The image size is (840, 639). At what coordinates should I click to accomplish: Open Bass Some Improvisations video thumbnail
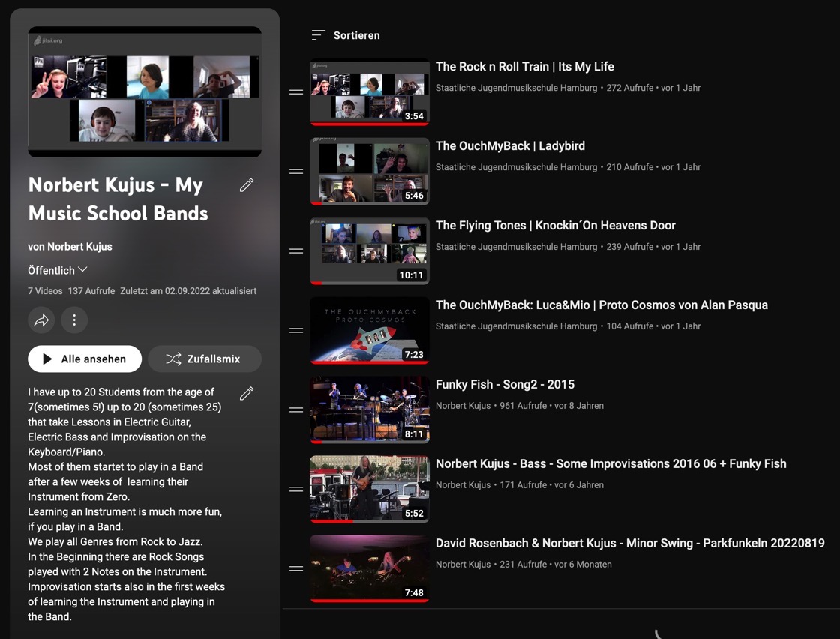point(370,489)
